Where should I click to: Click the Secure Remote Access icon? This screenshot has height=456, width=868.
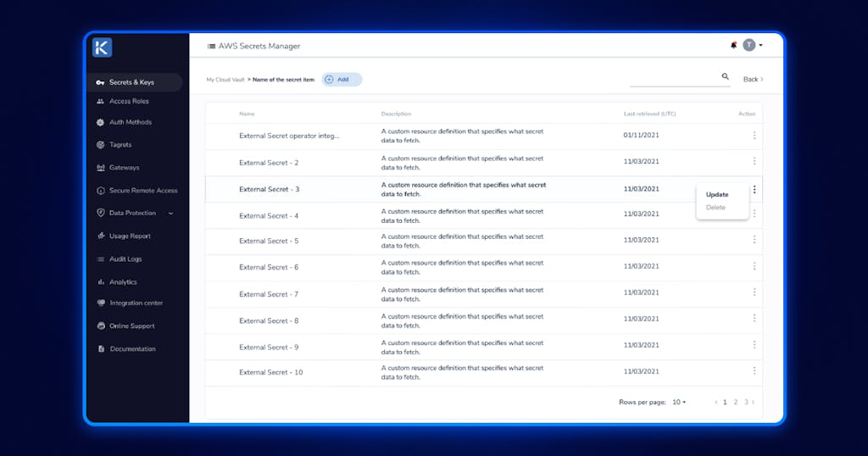[100, 191]
